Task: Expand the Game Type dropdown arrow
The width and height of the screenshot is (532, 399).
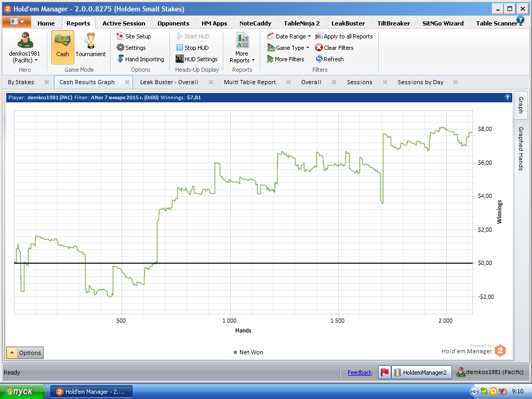Action: coord(308,48)
